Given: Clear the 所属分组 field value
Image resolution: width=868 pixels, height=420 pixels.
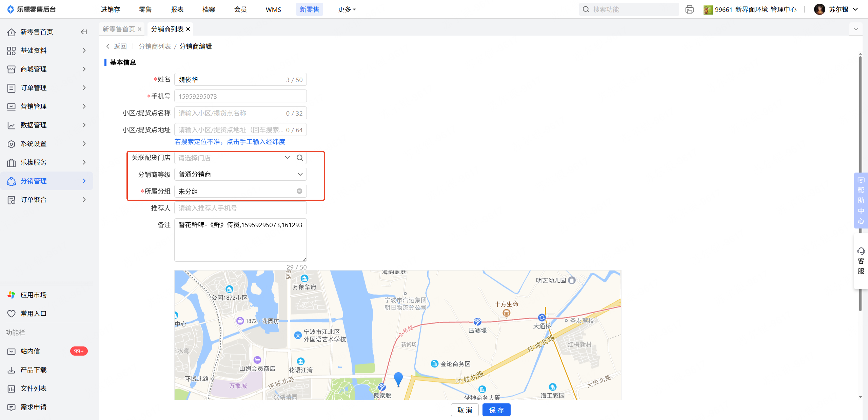Looking at the screenshot, I should 299,191.
